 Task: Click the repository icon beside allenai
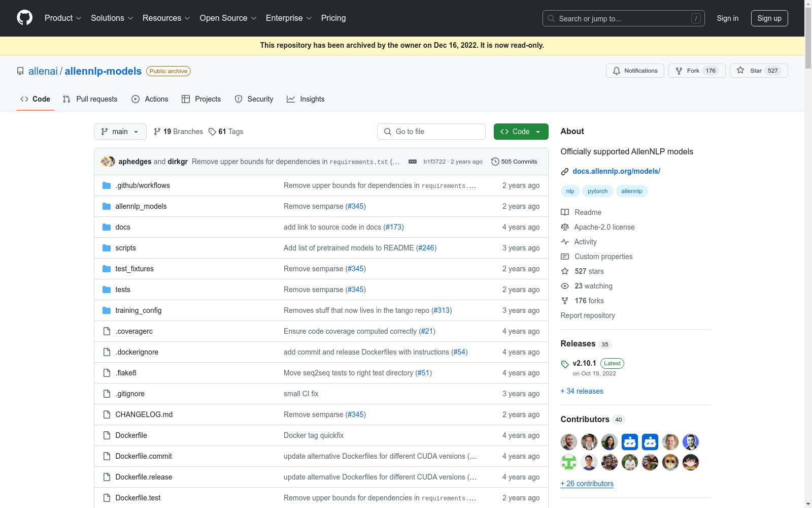click(20, 71)
